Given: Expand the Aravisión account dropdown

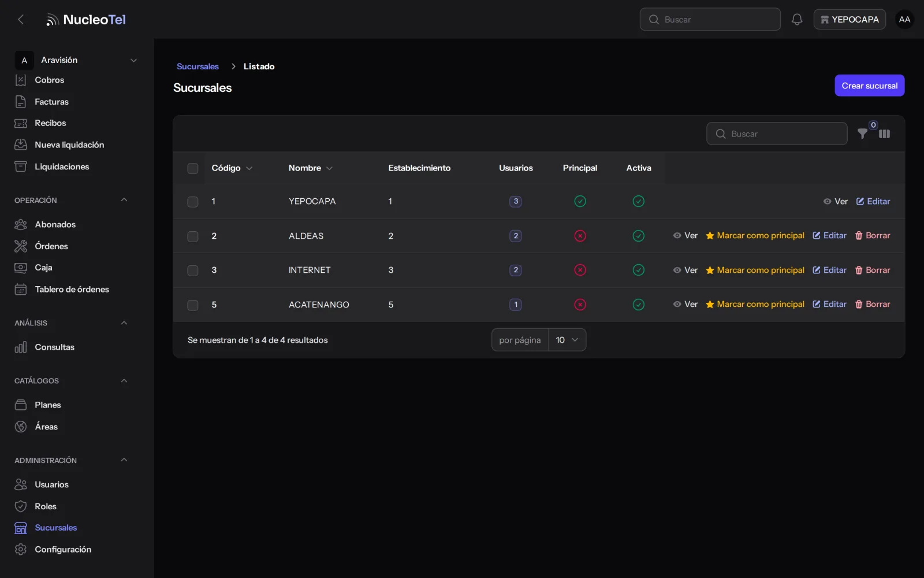Looking at the screenshot, I should (77, 60).
